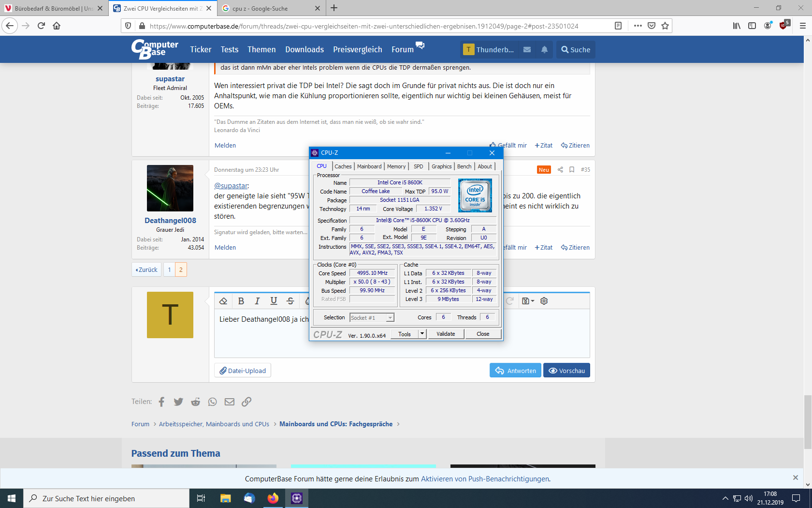Bookmark this page with the star icon
Viewport: 812px width, 508px height.
tap(665, 26)
